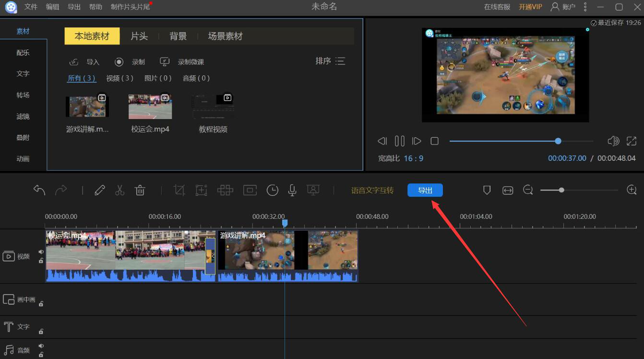The width and height of the screenshot is (644, 359).
Task: Open the three-dot more options menu
Action: click(585, 7)
